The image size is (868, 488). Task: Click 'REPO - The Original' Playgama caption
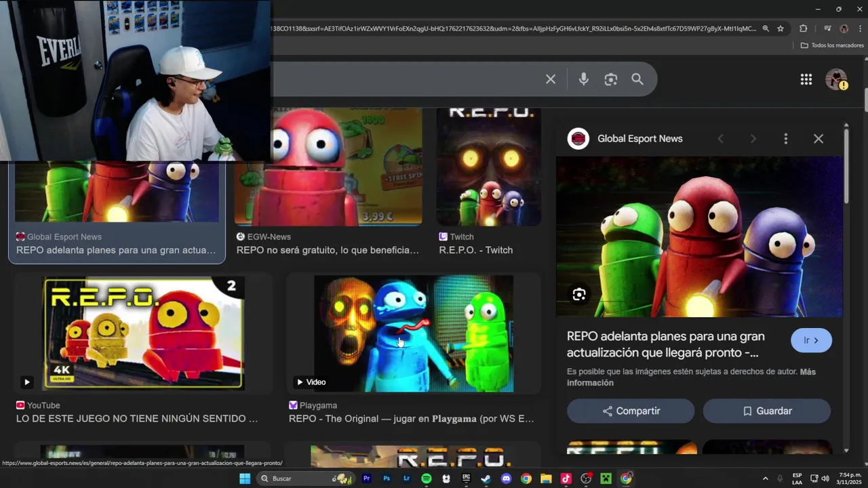tap(412, 419)
